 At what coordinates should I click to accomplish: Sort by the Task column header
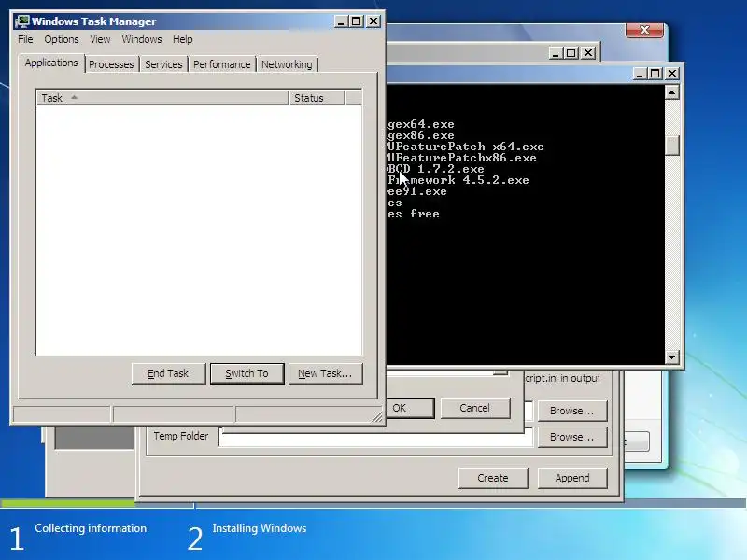pyautogui.click(x=162, y=98)
